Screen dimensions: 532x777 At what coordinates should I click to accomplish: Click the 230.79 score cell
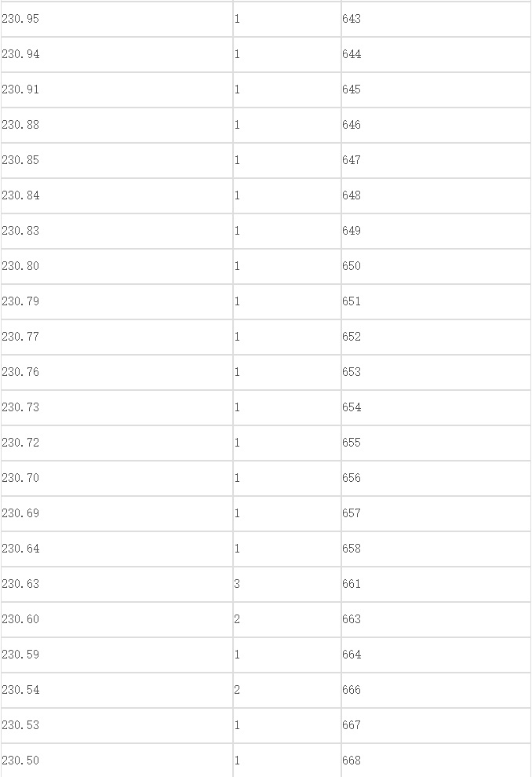[117, 302]
